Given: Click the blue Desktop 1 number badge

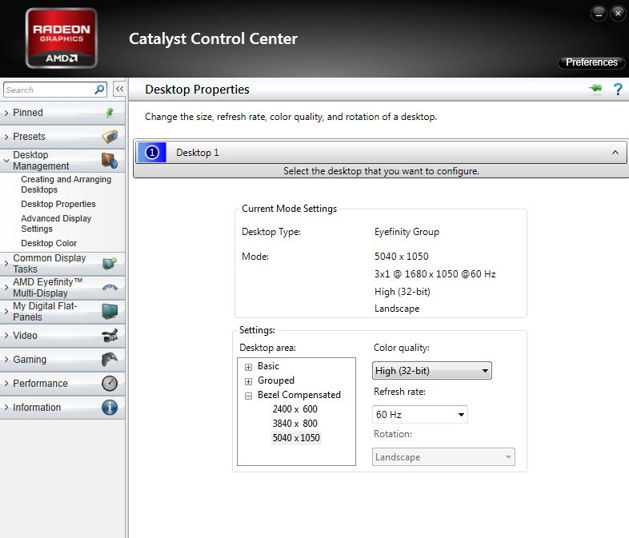Looking at the screenshot, I should click(x=152, y=152).
